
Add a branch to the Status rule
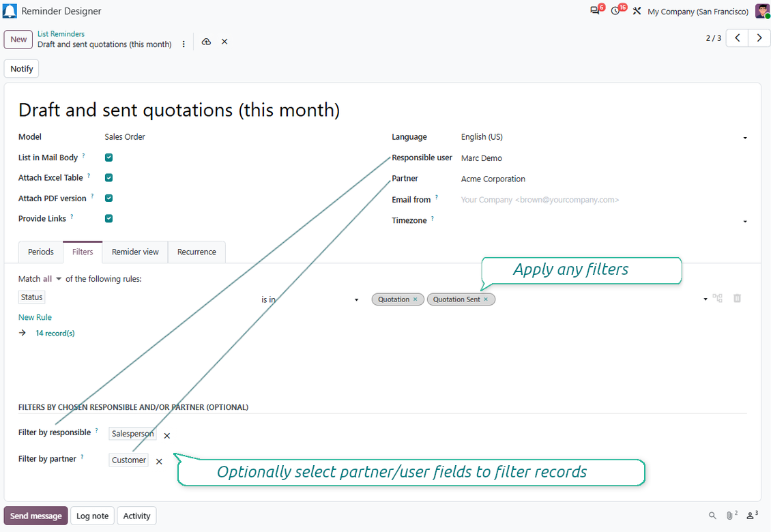pyautogui.click(x=717, y=298)
